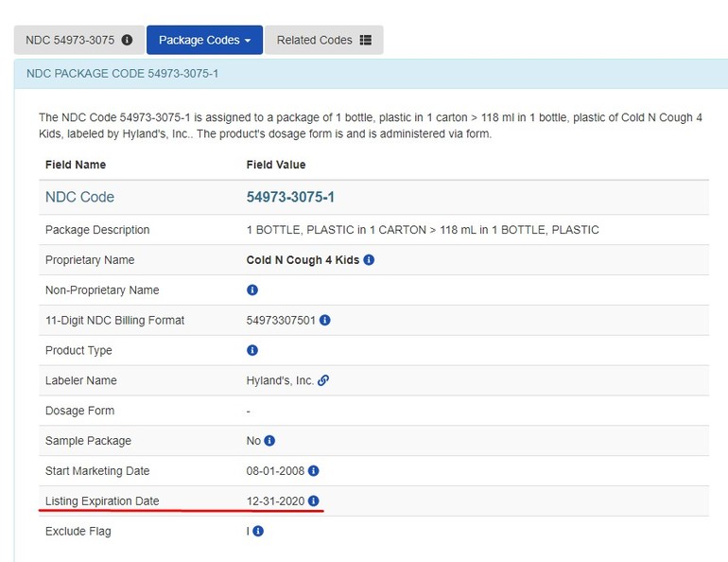Click the 54973-3075-1 NDC code value

point(290,197)
